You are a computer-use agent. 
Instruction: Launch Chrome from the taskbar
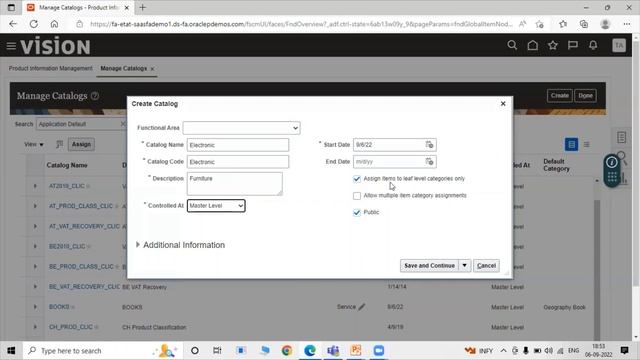(287, 351)
